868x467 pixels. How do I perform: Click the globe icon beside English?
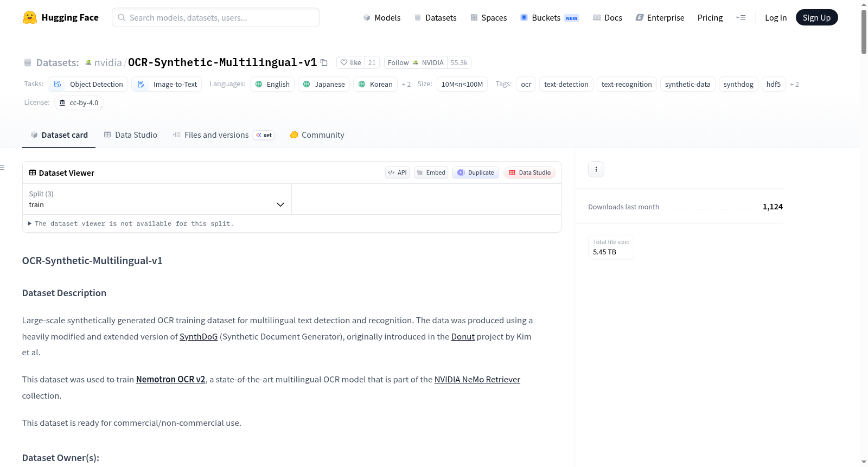coord(259,84)
